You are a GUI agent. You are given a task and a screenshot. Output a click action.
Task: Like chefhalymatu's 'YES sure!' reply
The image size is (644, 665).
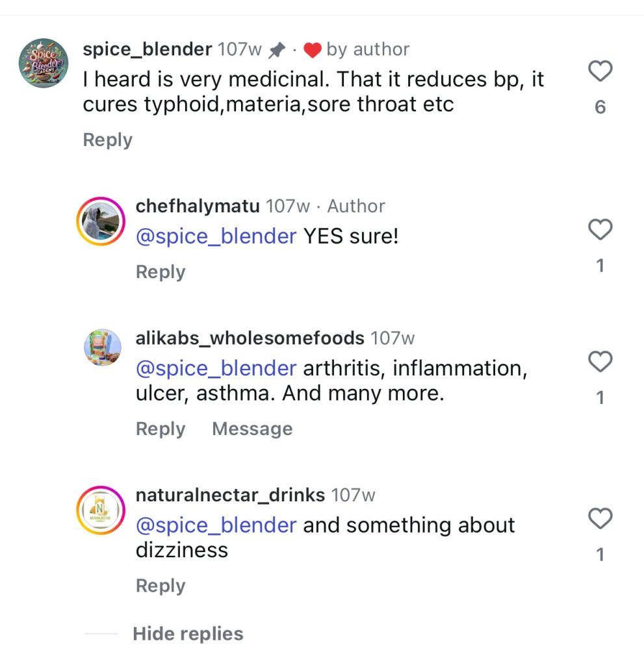(x=600, y=229)
